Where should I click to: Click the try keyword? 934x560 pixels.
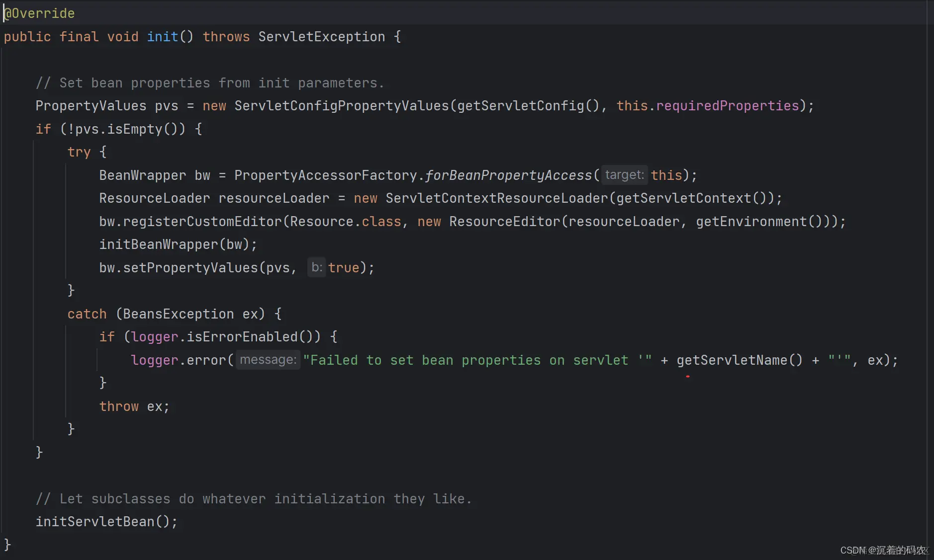[x=79, y=152]
